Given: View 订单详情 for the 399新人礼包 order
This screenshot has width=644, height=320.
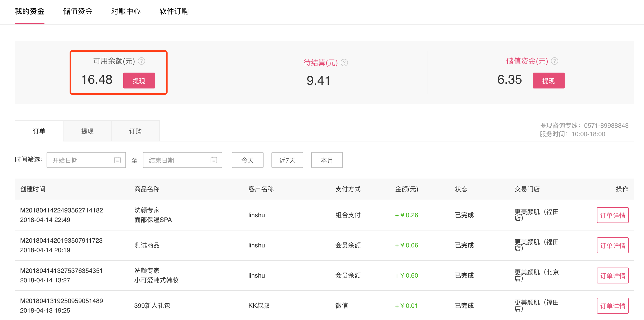Looking at the screenshot, I should (x=613, y=305).
